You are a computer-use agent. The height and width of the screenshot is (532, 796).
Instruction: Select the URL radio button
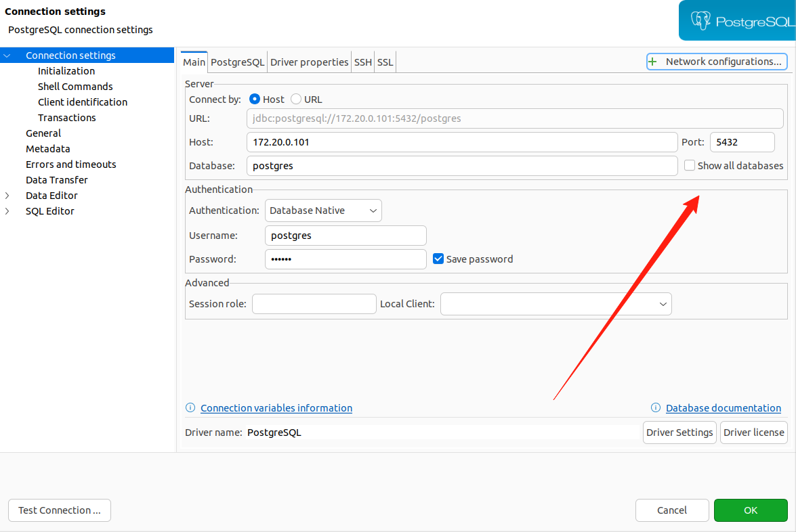pos(296,99)
